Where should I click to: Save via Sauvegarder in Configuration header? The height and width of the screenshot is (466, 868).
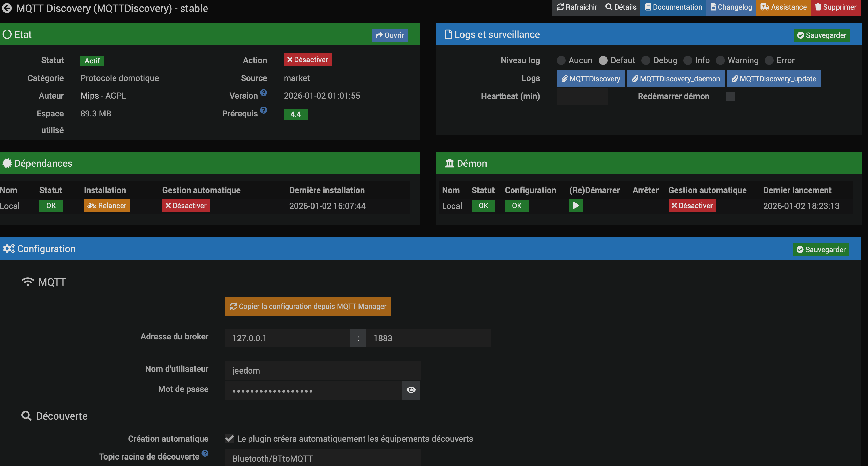821,250
